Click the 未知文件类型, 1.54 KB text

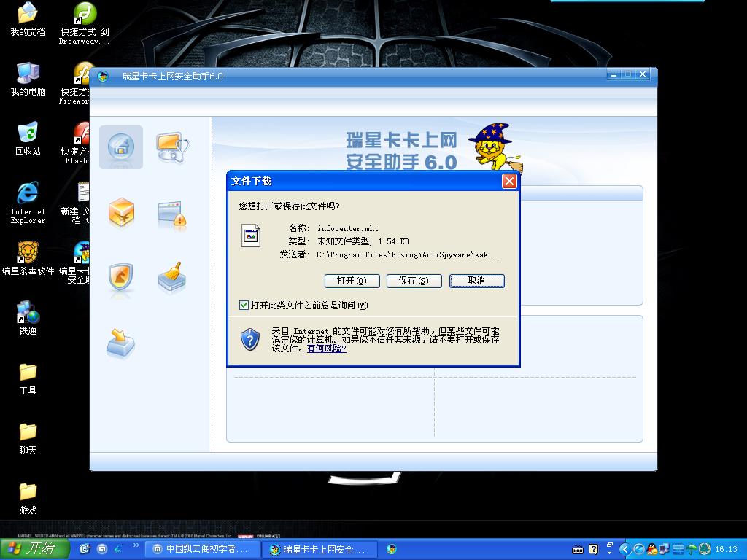pyautogui.click(x=363, y=241)
